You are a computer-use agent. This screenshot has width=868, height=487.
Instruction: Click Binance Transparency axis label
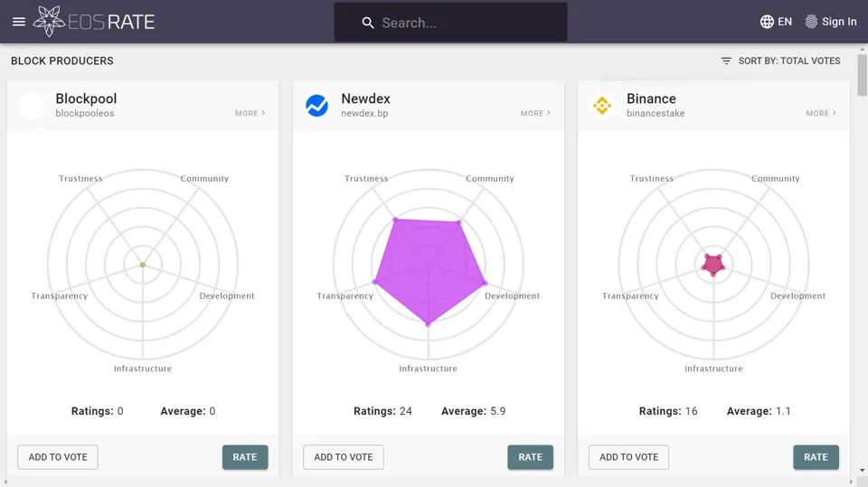tap(630, 296)
